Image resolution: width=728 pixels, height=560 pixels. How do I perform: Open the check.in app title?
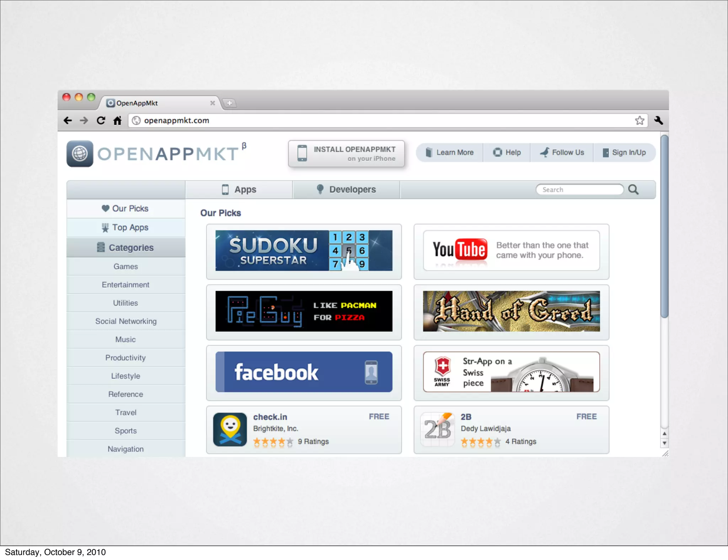(270, 417)
